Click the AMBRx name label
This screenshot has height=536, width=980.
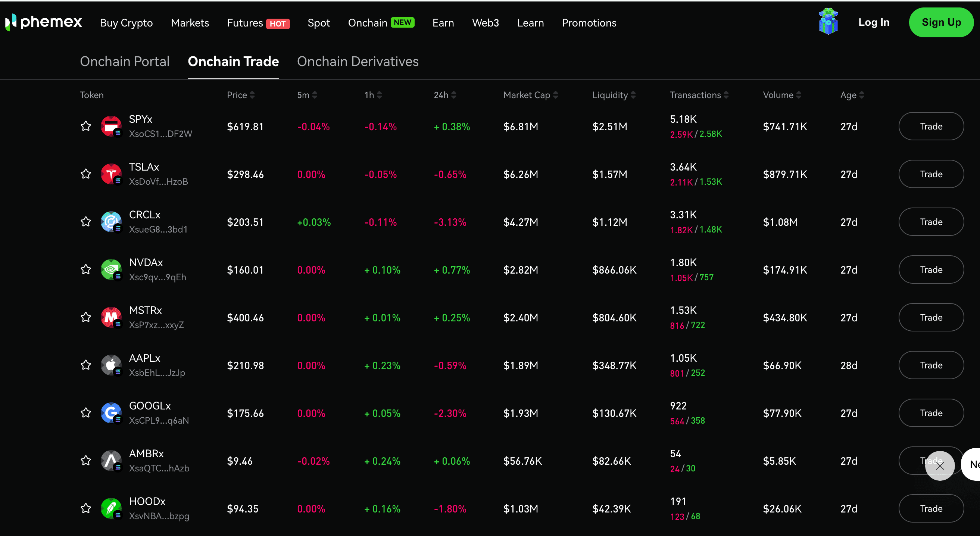[x=146, y=454]
